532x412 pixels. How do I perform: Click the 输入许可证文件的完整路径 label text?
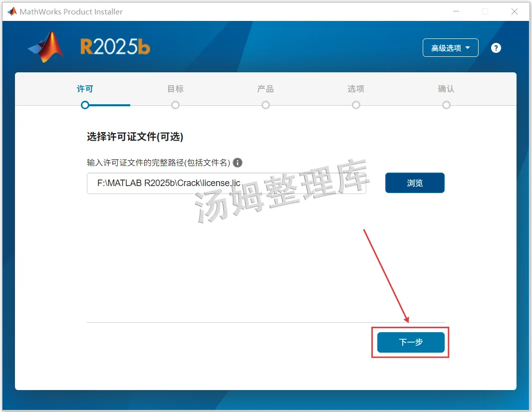pos(158,163)
